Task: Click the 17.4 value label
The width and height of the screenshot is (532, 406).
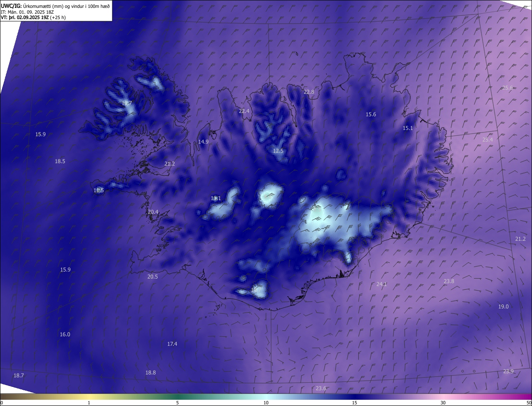Action: (x=172, y=344)
